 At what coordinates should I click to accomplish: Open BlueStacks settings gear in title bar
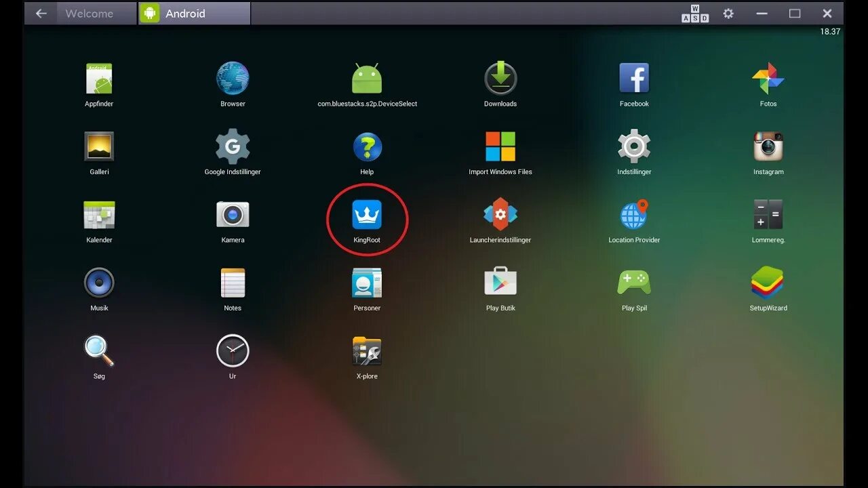click(728, 14)
